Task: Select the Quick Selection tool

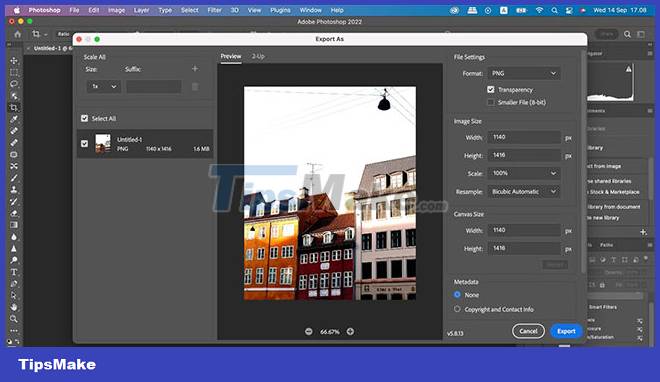Action: [x=14, y=96]
